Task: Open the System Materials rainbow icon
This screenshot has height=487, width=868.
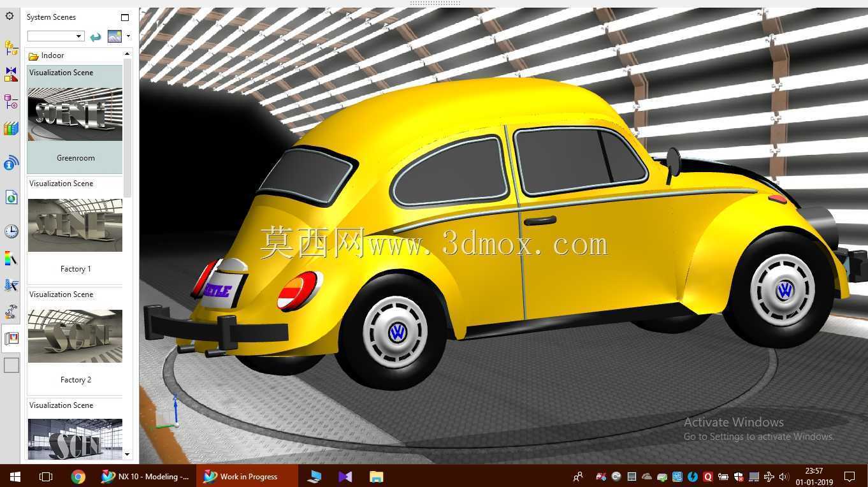Action: [x=11, y=258]
